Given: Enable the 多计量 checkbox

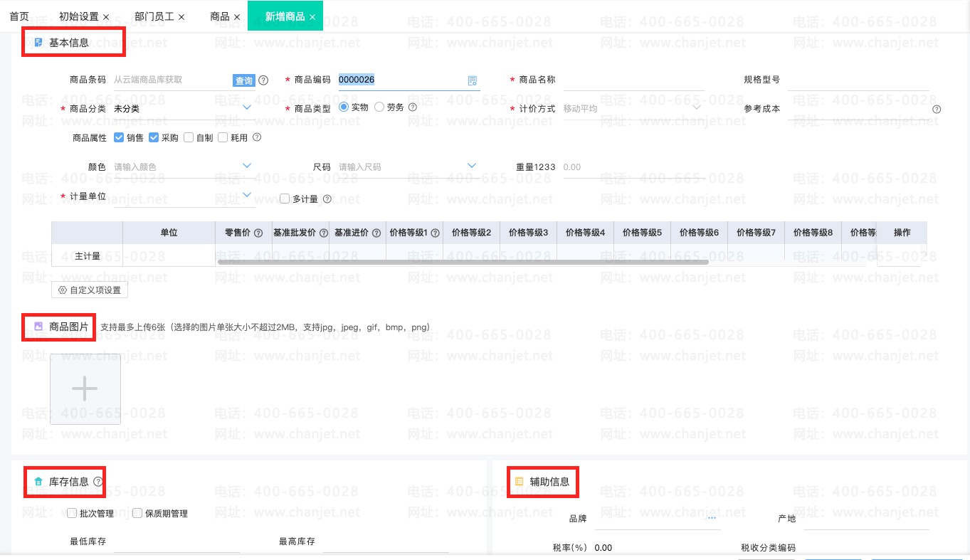Looking at the screenshot, I should point(285,199).
